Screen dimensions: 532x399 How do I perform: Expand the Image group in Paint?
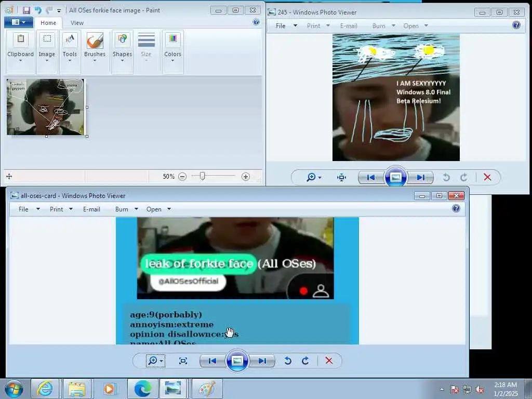pyautogui.click(x=47, y=51)
